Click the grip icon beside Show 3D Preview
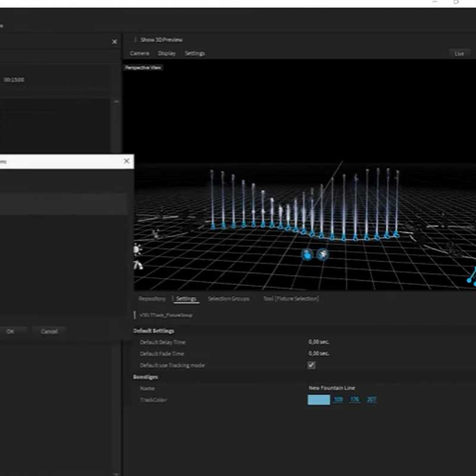Viewport: 476px width, 476px height. [135, 40]
